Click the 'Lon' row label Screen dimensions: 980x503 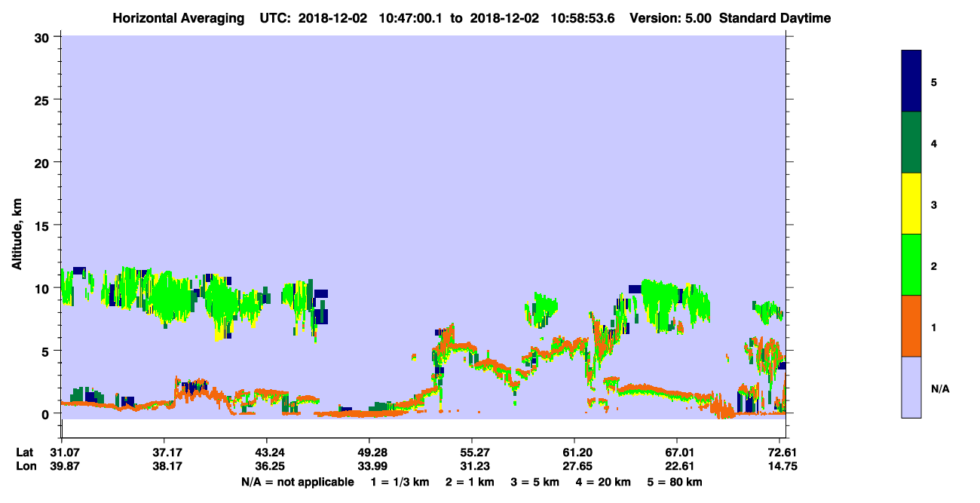click(x=26, y=466)
